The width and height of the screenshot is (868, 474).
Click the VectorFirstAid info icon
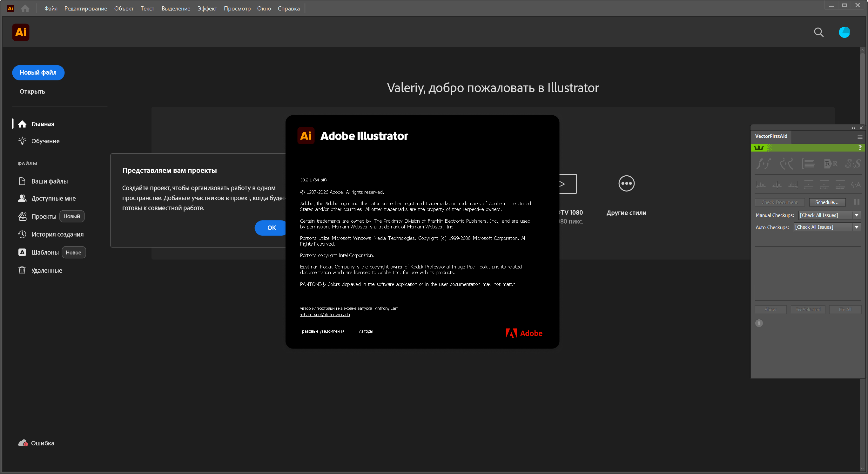coord(759,323)
